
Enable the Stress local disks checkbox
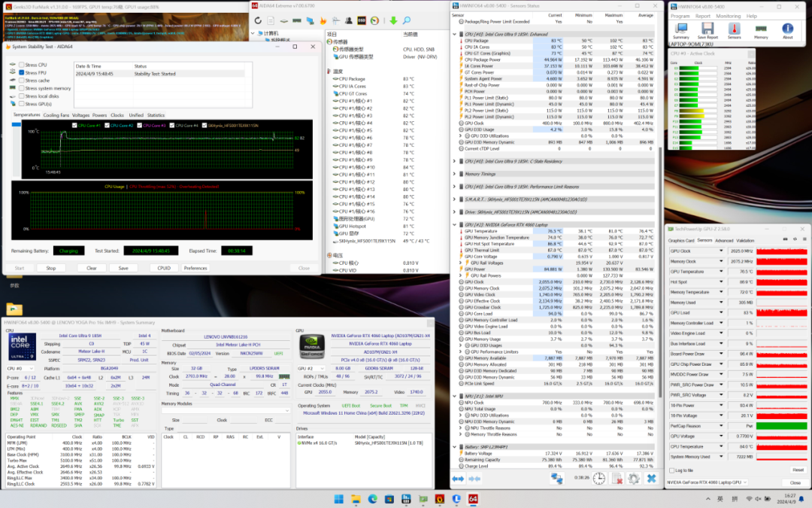click(21, 96)
